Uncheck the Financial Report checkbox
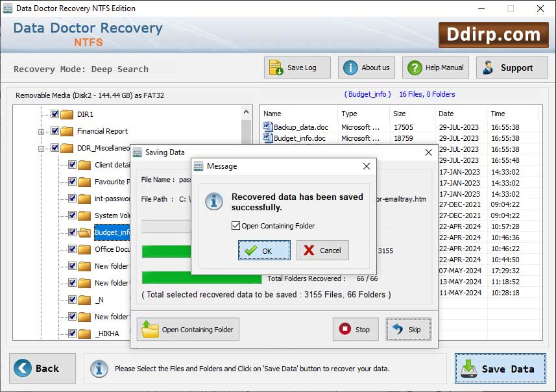The width and height of the screenshot is (556, 392). coord(54,131)
